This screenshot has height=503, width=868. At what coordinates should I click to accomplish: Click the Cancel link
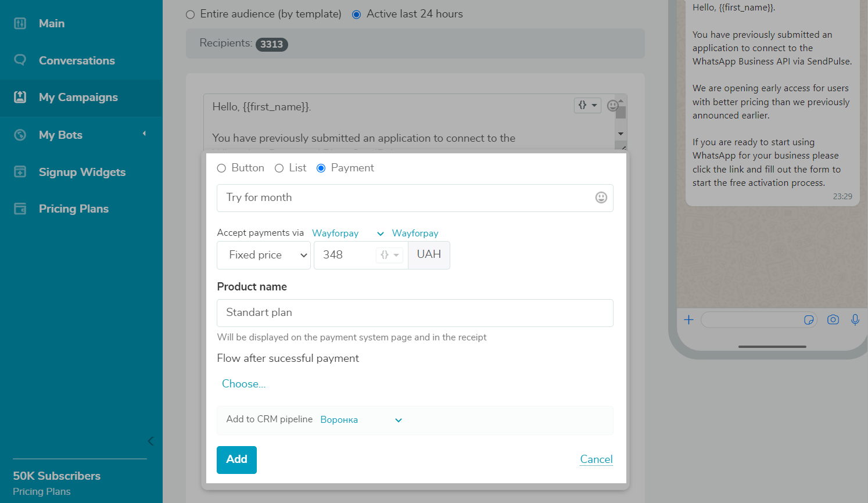pyautogui.click(x=596, y=459)
